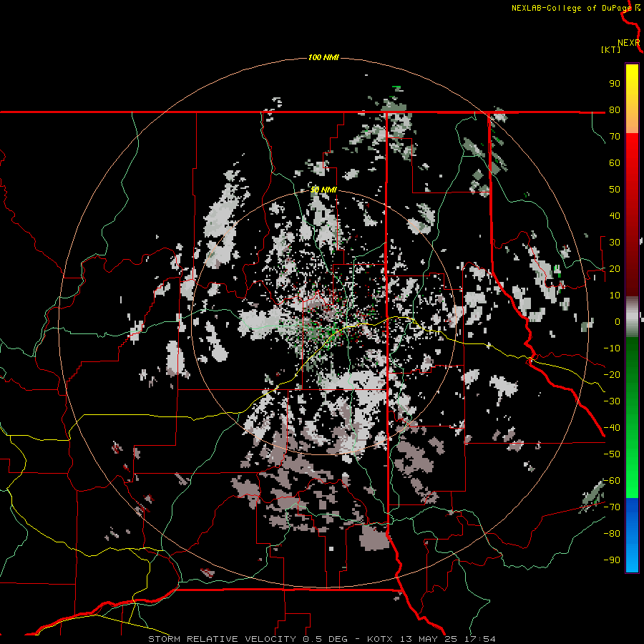This screenshot has height=644, width=644.
Task: Click the -30 value on the velocity scale
Action: tap(612, 401)
